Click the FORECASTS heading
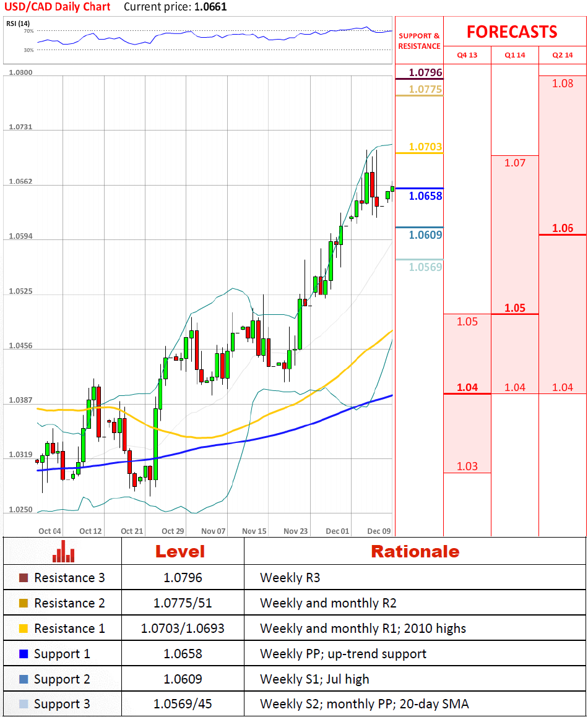Image resolution: width=588 pixels, height=717 pixels. tap(512, 32)
